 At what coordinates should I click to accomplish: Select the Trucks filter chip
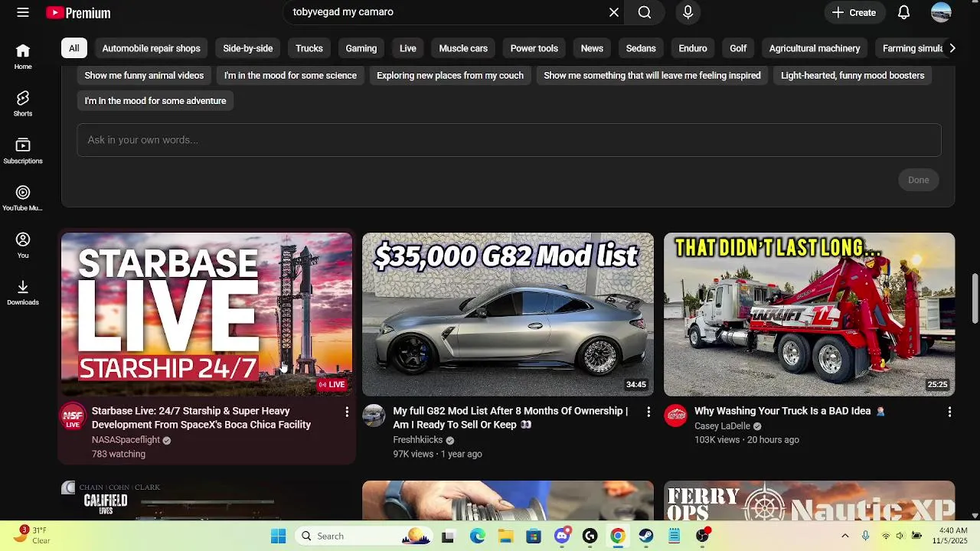click(309, 48)
